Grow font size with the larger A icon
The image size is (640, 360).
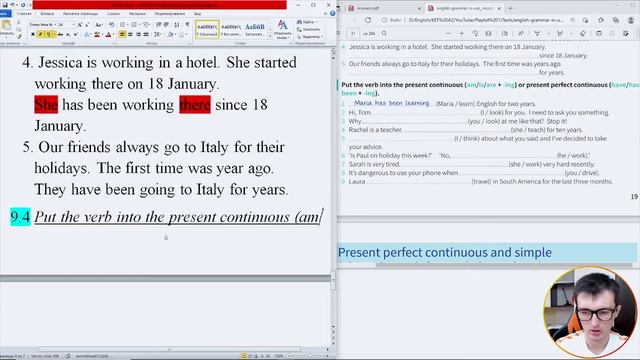[80, 25]
